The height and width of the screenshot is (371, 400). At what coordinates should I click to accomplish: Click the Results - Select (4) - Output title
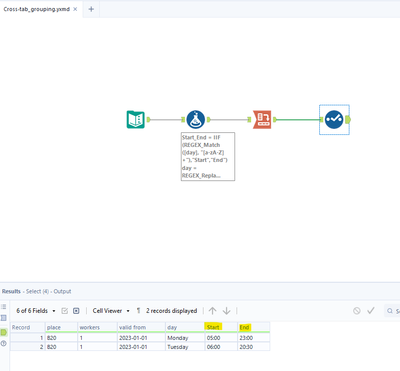(x=36, y=291)
